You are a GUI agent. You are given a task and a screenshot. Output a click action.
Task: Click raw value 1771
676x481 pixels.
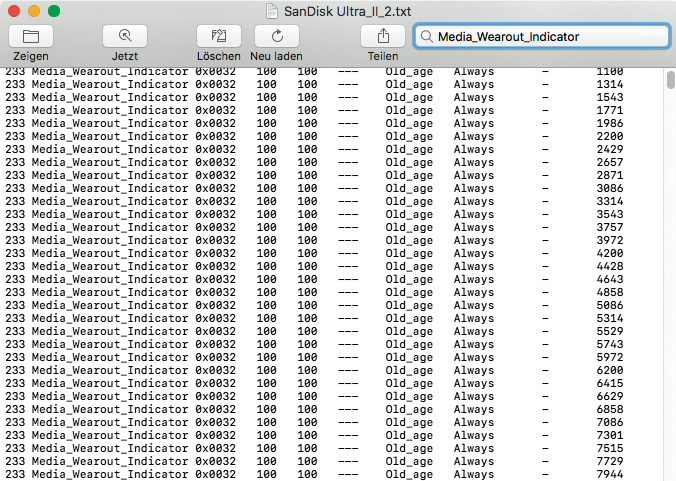tap(610, 110)
